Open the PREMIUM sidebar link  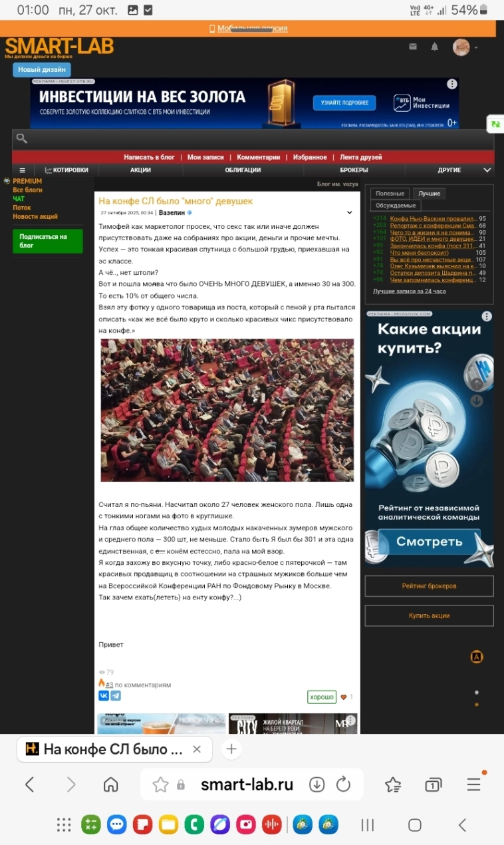tap(27, 181)
